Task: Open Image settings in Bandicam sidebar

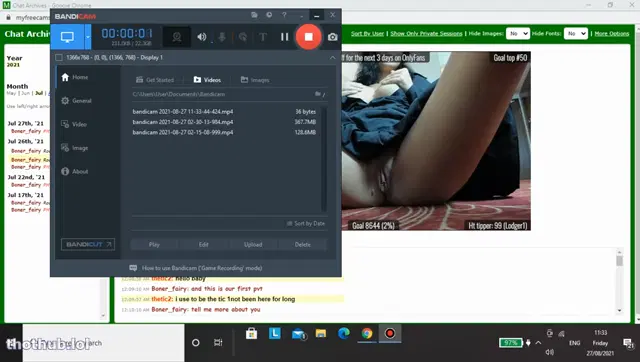Action: click(x=75, y=148)
